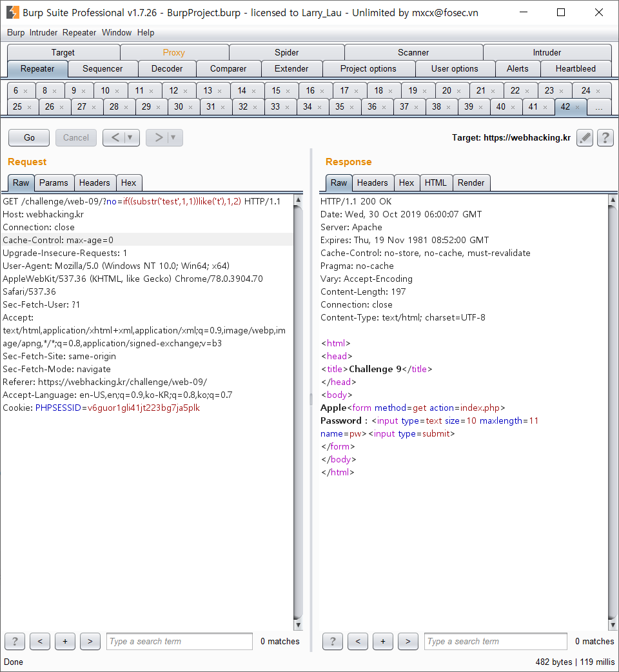The width and height of the screenshot is (619, 672).
Task: Click request pane scroll down arrow
Action: [298, 626]
